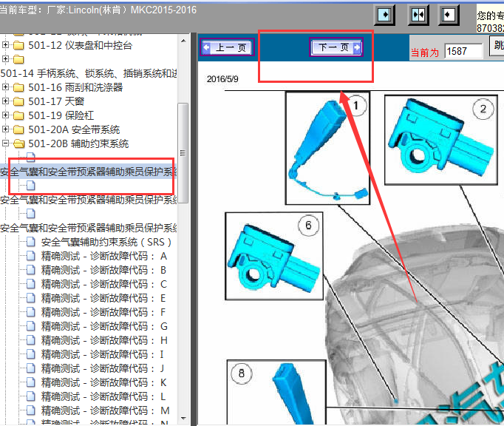This screenshot has width=504, height=426.
Task: Open 精确测试 - 诊断故障代码: I
Action: (103, 354)
